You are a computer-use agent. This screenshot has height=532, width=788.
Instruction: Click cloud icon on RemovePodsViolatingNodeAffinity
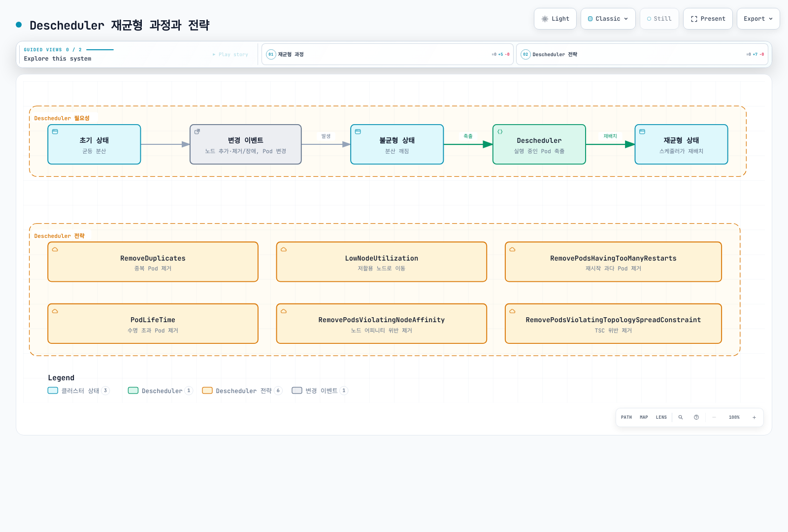[x=284, y=311]
